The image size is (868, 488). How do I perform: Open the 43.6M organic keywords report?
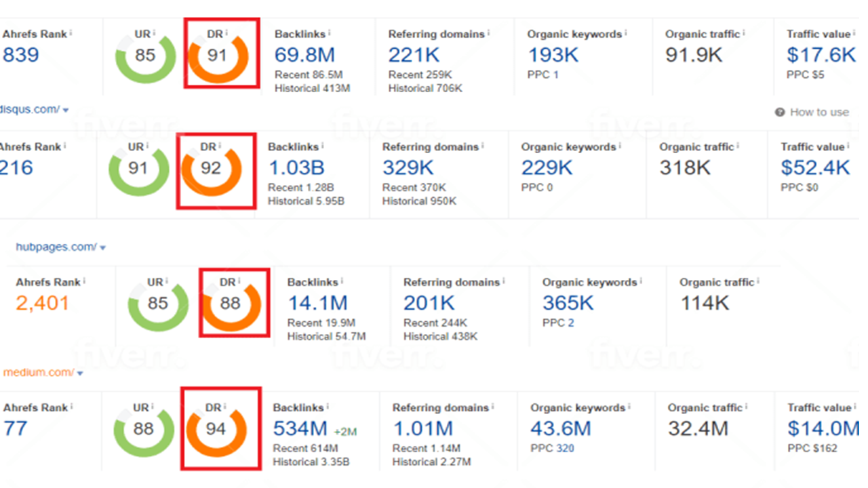point(560,428)
